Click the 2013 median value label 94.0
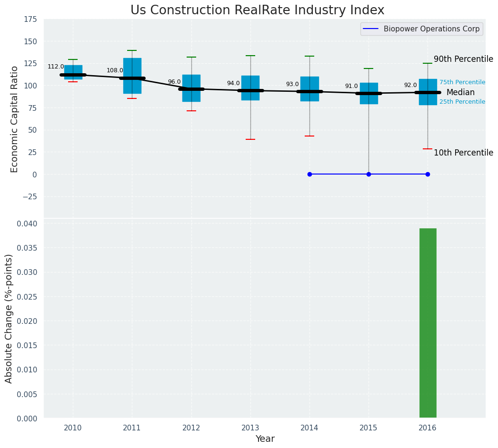This screenshot has width=498, height=448. pos(233,83)
